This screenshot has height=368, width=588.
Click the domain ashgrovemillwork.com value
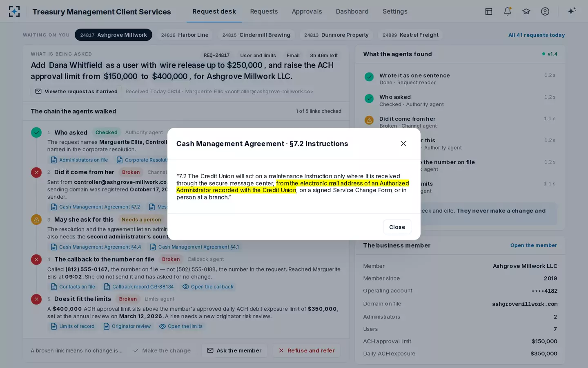click(x=525, y=304)
